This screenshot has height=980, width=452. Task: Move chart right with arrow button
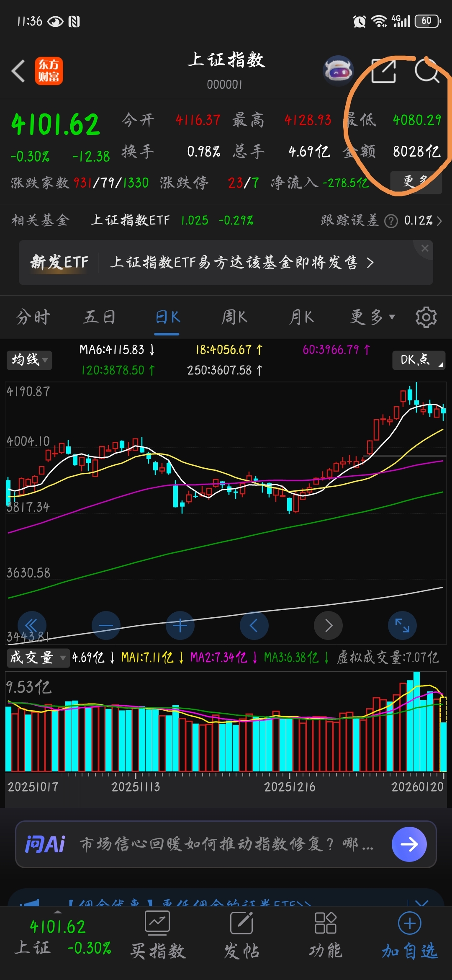point(328,625)
